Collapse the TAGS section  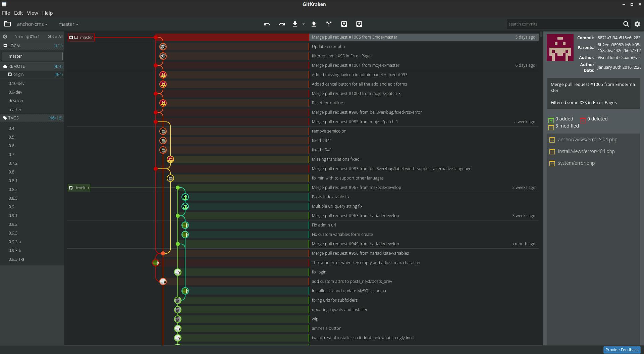(x=33, y=118)
